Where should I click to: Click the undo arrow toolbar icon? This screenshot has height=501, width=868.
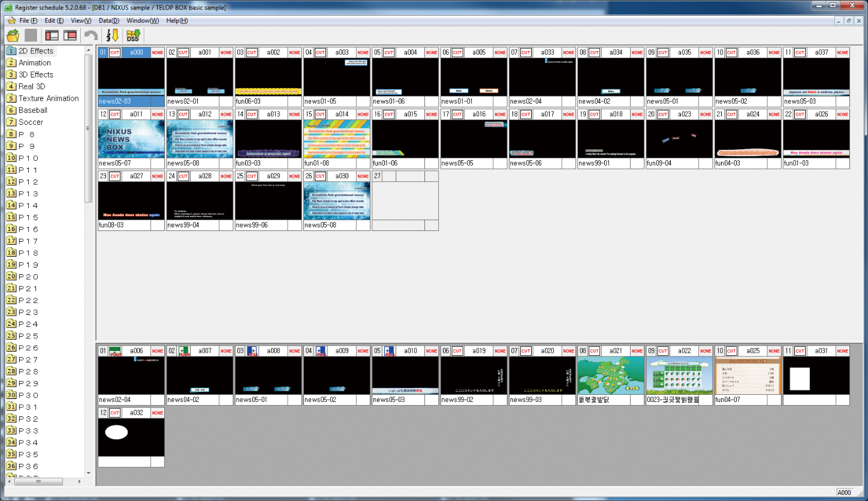pos(91,35)
